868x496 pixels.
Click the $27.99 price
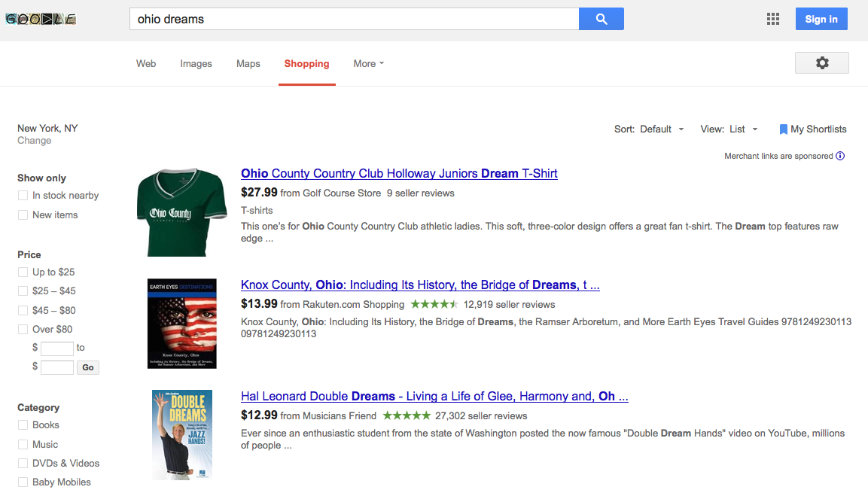(259, 193)
